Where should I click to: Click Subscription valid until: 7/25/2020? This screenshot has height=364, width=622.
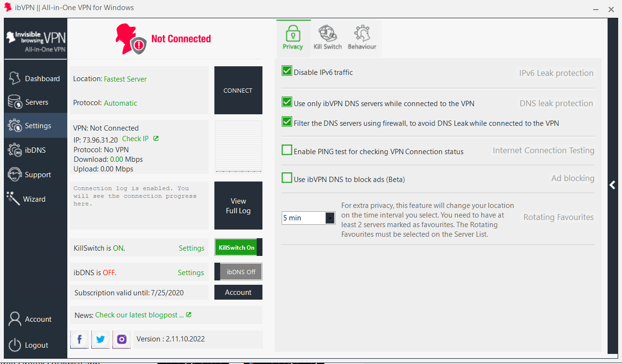pos(129,292)
